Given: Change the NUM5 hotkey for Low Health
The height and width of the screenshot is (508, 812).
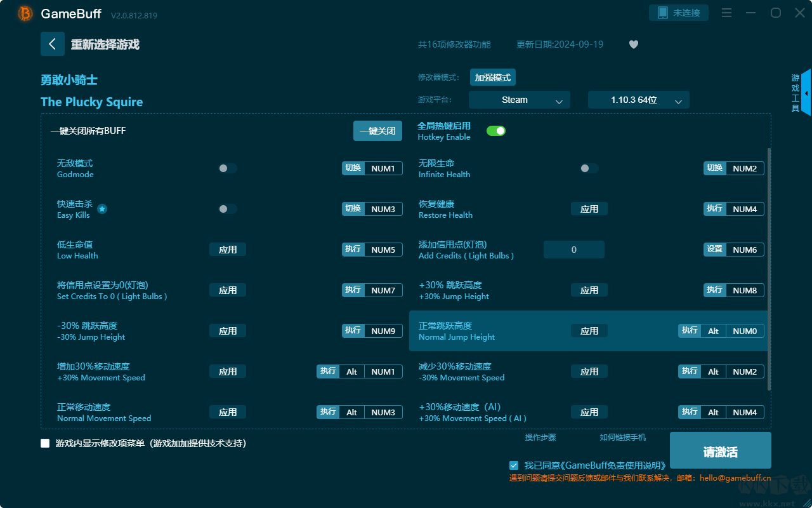Looking at the screenshot, I should [383, 250].
